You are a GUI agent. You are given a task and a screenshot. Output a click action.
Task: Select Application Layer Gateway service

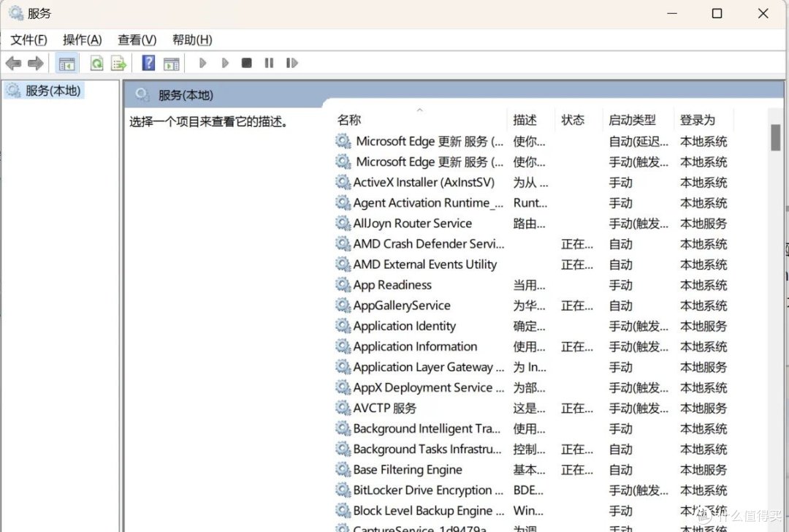tap(531, 368)
